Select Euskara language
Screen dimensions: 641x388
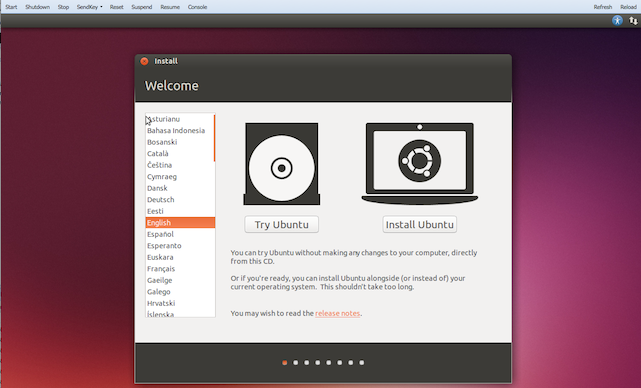pos(179,257)
